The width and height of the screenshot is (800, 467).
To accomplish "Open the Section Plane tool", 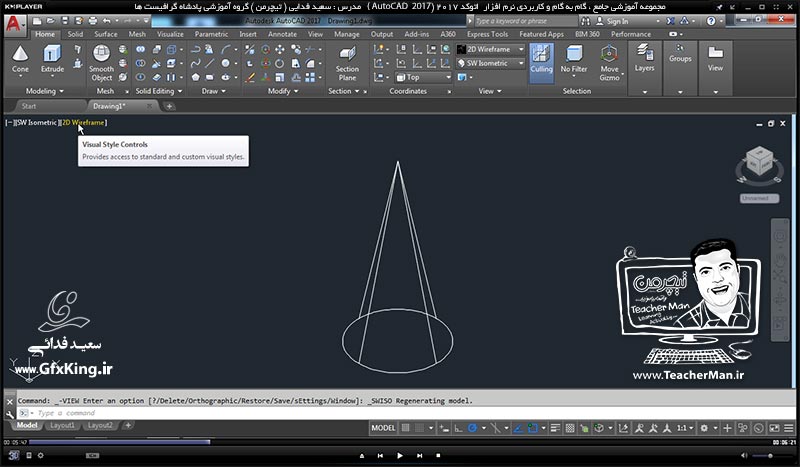I will [x=347, y=63].
